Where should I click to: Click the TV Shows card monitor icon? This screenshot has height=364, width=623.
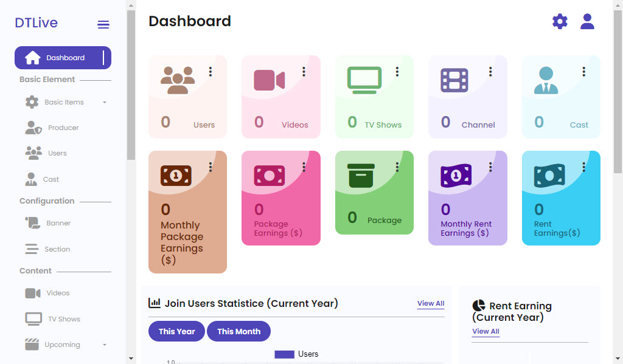[364, 80]
